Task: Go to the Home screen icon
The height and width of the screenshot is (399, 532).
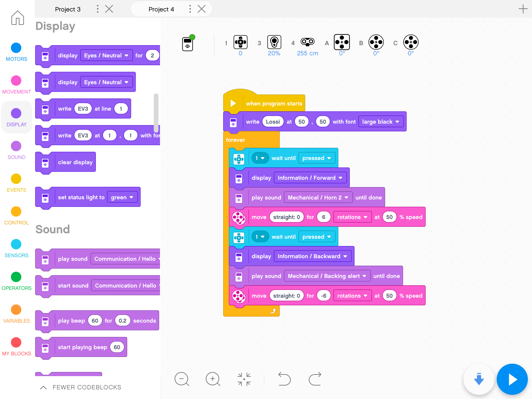Action: (x=17, y=18)
